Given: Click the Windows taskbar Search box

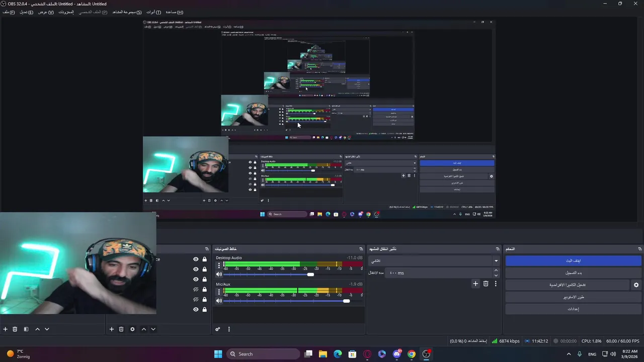Looking at the screenshot, I should click(x=263, y=354).
